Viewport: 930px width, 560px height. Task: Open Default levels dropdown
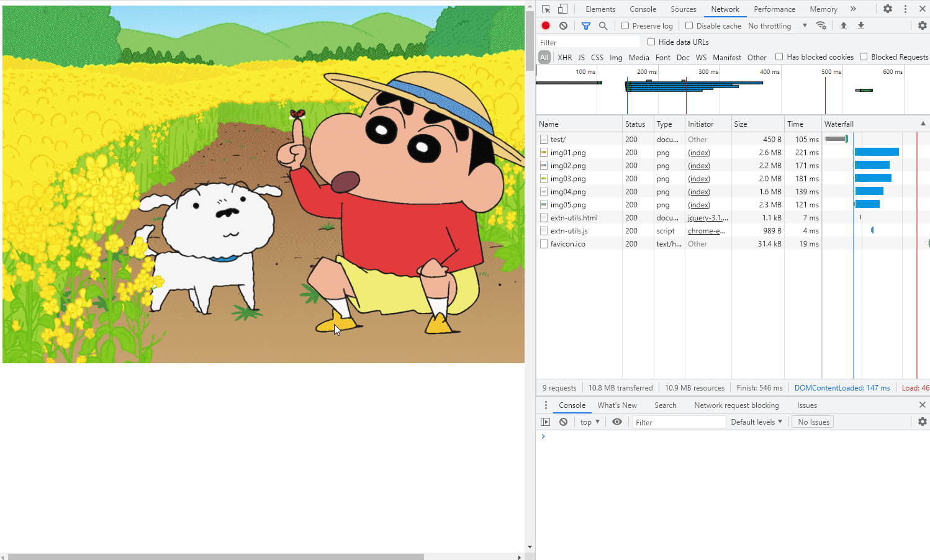(x=756, y=422)
